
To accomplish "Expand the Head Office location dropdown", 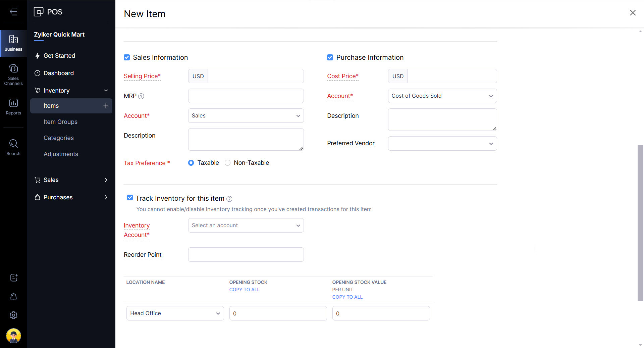I will (x=175, y=313).
